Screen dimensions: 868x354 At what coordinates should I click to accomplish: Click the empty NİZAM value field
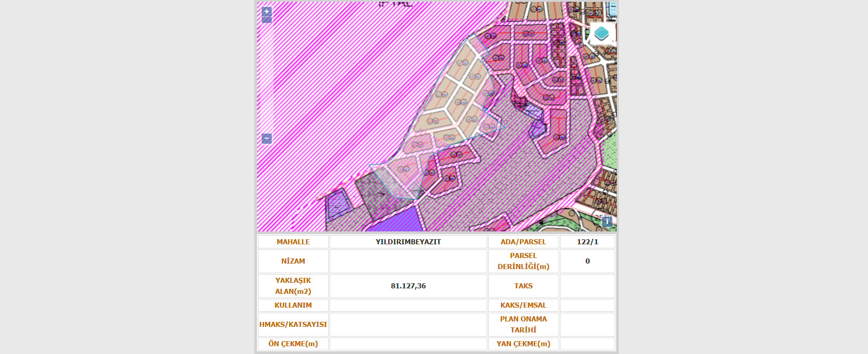(408, 261)
